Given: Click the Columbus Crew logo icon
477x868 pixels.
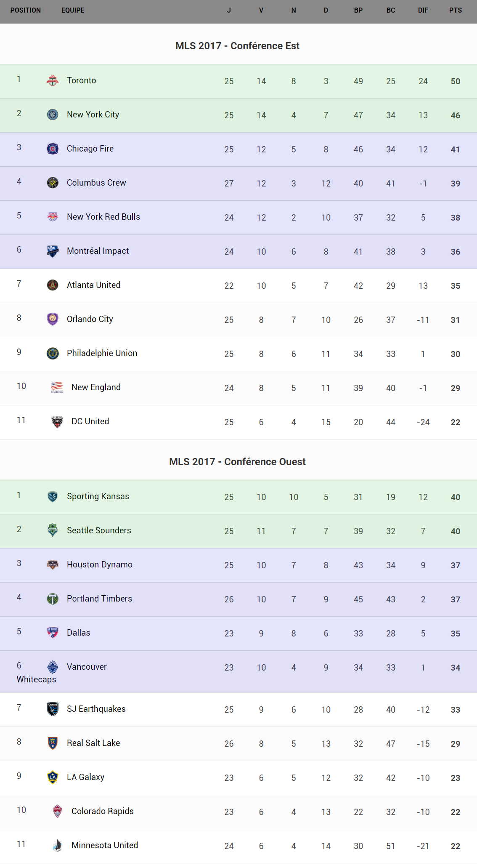Looking at the screenshot, I should pyautogui.click(x=53, y=183).
